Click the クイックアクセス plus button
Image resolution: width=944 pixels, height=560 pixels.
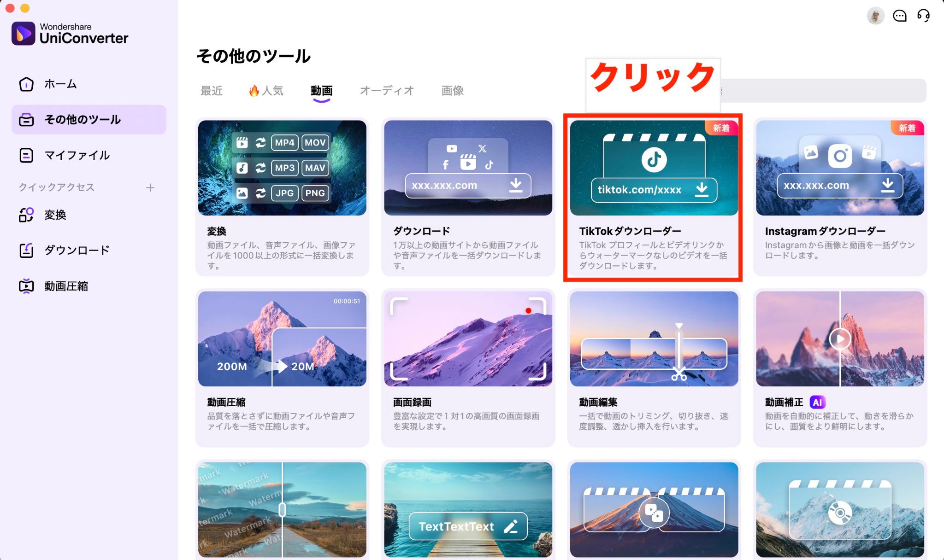coord(152,187)
